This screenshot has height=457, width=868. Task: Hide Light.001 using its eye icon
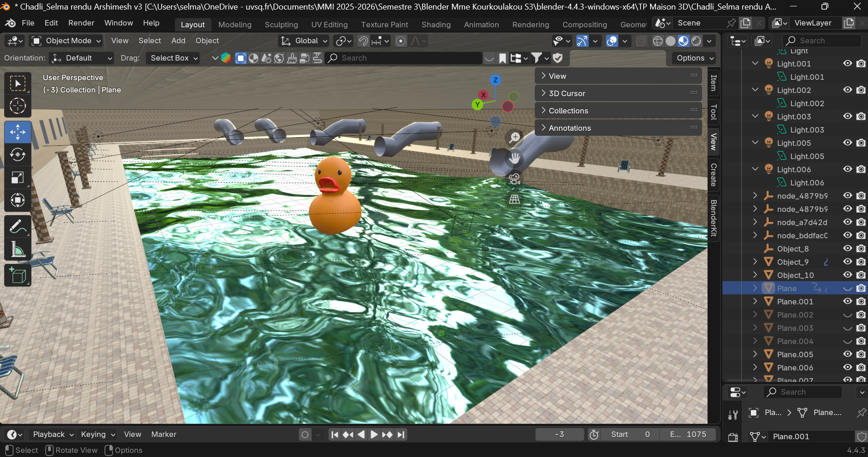(847, 64)
